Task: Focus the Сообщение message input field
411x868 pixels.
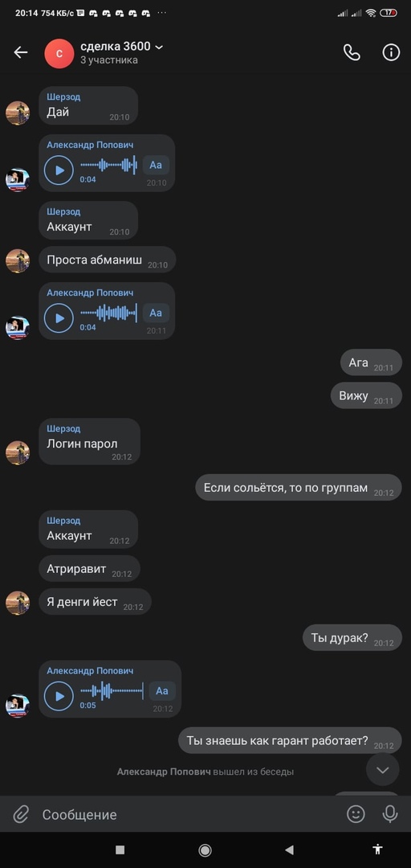Action: [188, 814]
